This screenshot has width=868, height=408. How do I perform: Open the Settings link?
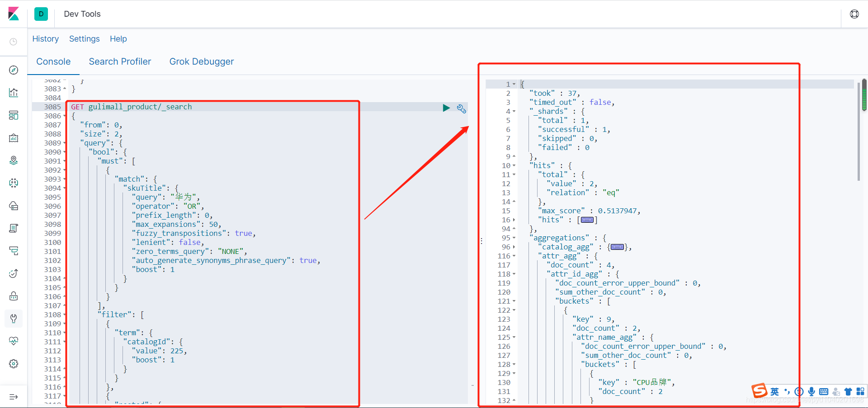tap(84, 39)
